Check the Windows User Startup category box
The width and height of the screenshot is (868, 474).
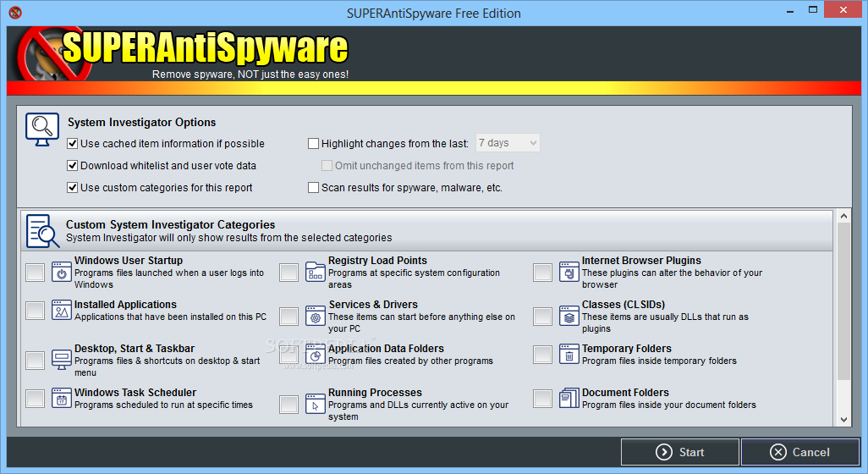click(x=35, y=273)
